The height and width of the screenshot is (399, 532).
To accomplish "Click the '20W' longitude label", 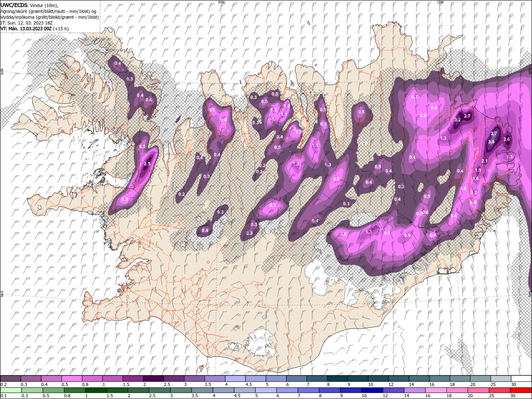I will 222,2.
